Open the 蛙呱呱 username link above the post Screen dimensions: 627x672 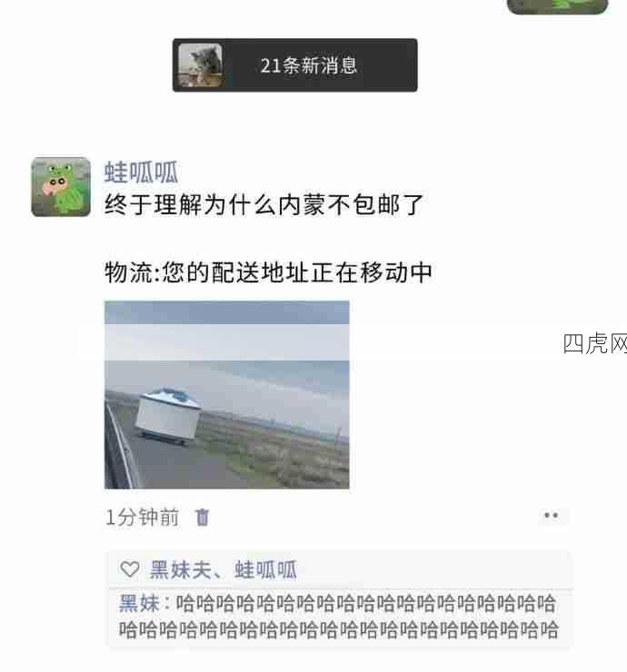pos(141,173)
